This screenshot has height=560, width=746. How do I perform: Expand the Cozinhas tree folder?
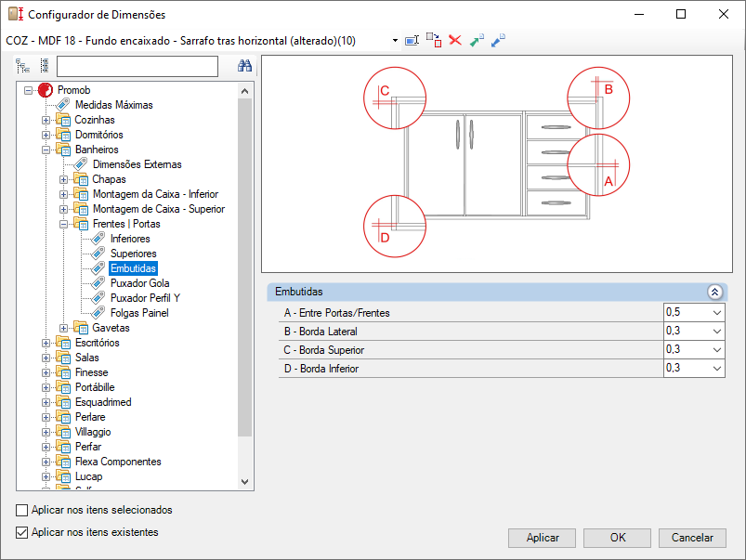(x=46, y=121)
